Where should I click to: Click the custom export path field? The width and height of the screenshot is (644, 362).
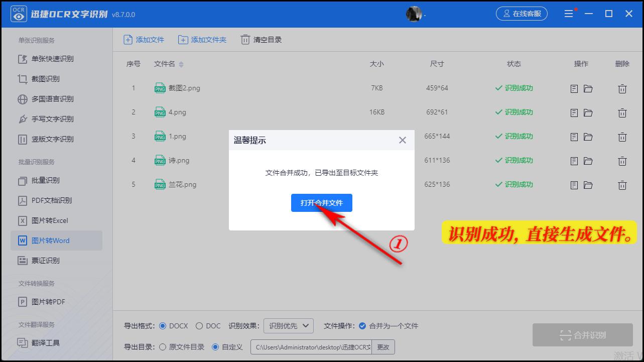click(x=310, y=346)
